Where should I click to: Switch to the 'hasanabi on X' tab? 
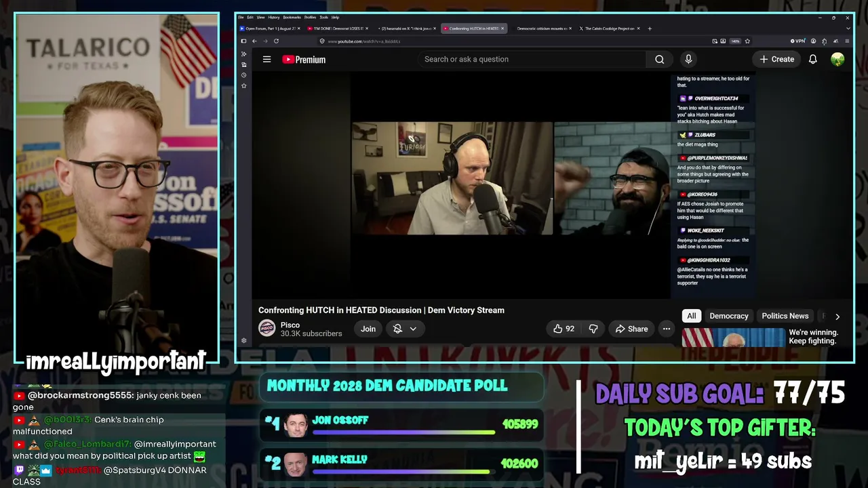[406, 28]
